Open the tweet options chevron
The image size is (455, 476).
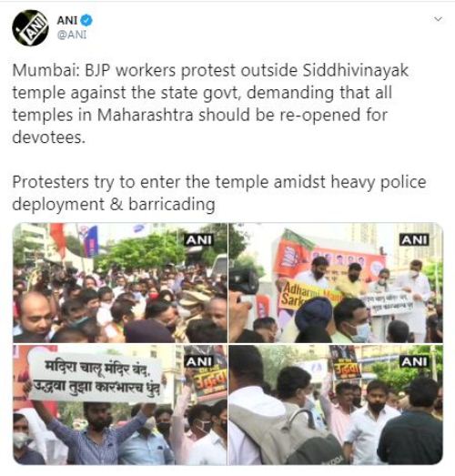pyautogui.click(x=438, y=19)
